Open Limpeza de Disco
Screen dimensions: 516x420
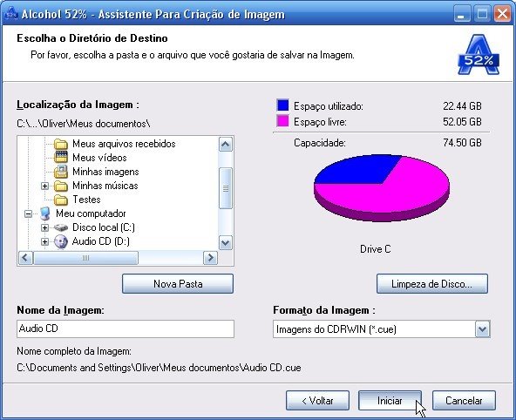[432, 283]
